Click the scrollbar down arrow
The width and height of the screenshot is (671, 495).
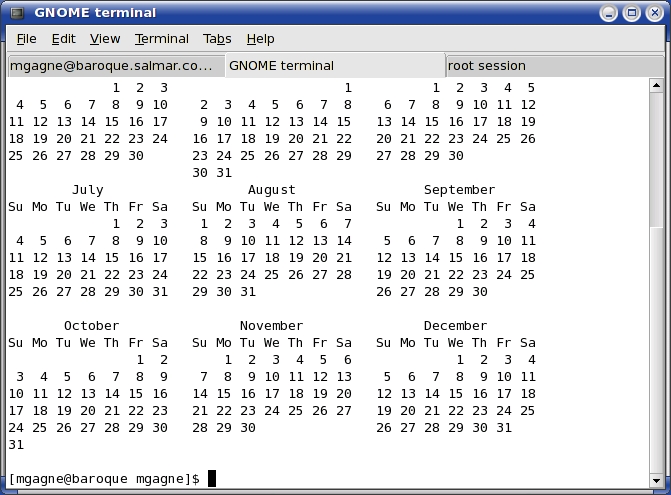click(x=657, y=481)
